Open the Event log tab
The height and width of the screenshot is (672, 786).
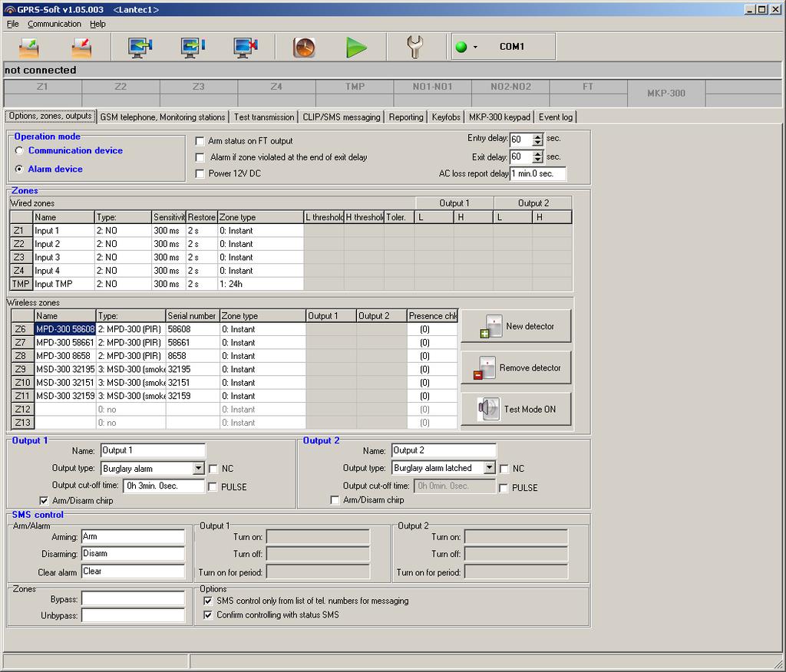(556, 117)
